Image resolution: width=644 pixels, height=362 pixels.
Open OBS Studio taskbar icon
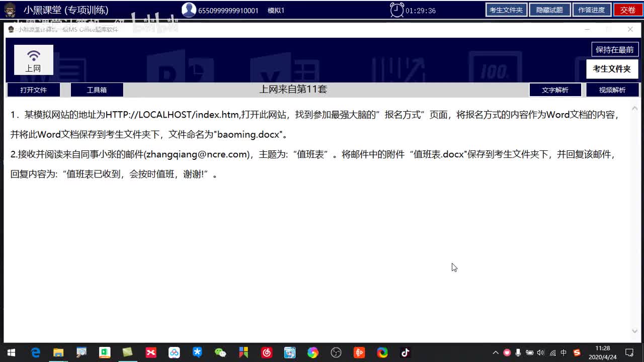click(336, 352)
